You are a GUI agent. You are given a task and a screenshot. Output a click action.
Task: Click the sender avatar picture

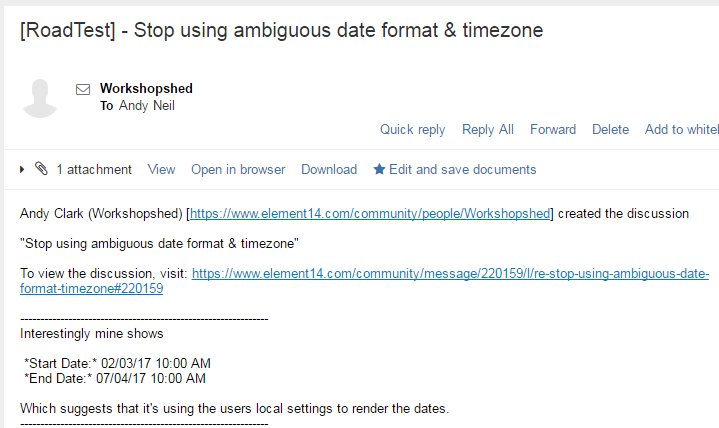click(40, 96)
